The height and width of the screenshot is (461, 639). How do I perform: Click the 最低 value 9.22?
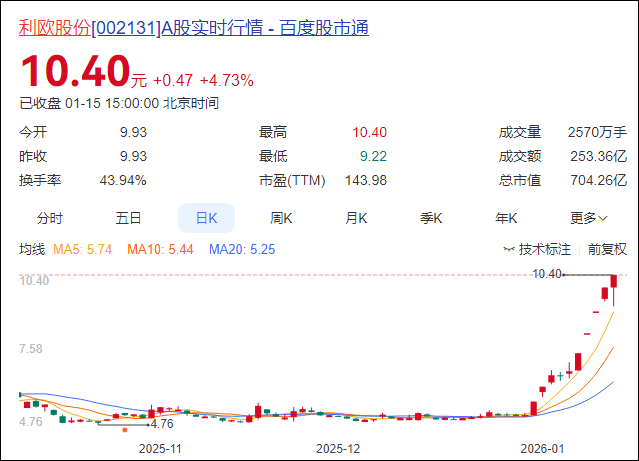coord(373,156)
